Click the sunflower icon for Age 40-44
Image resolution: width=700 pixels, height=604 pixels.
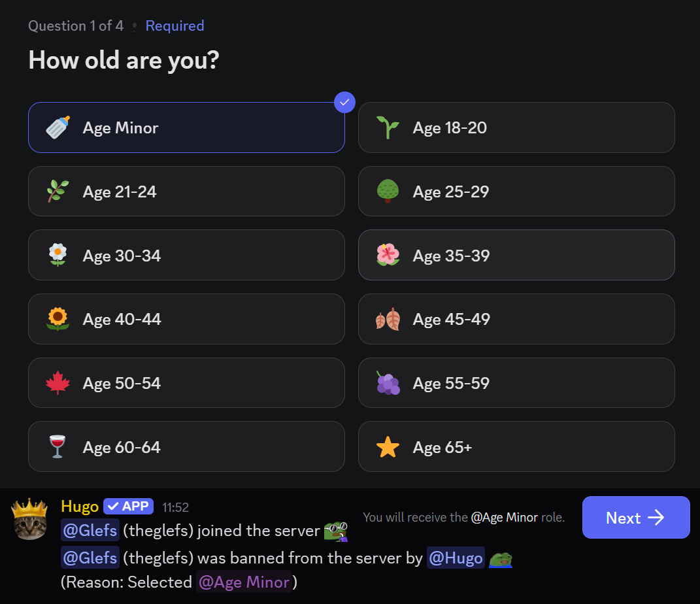[x=58, y=319]
